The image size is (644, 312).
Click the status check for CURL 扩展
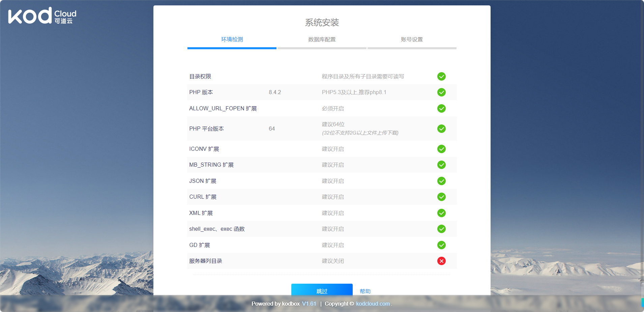(441, 197)
